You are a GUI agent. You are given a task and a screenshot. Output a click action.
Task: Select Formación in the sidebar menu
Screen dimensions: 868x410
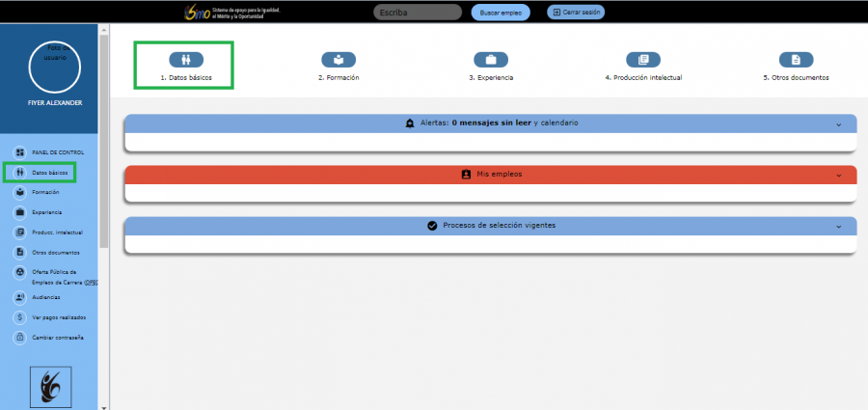point(45,192)
